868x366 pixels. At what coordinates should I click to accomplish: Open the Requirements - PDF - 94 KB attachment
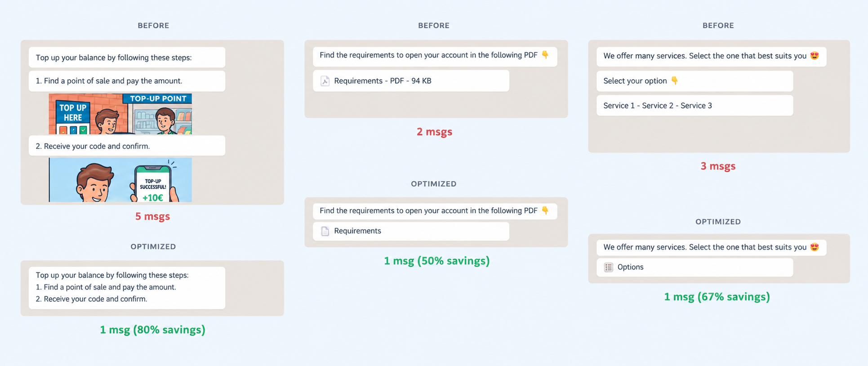(x=411, y=81)
